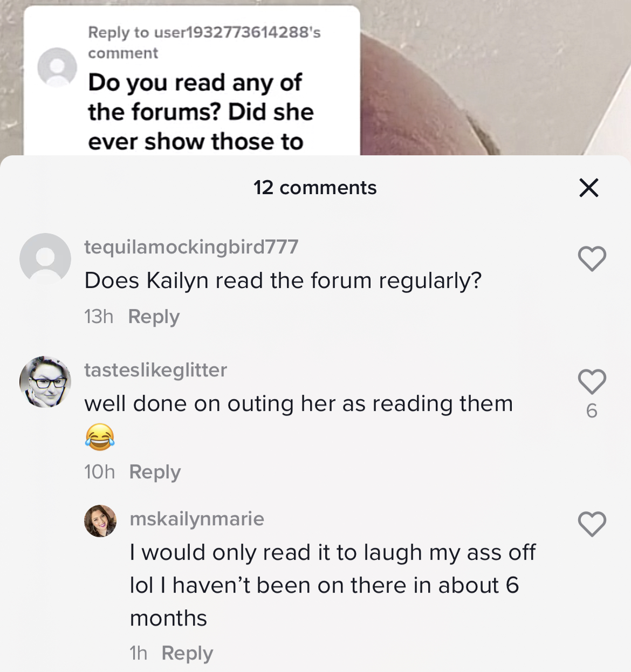Select the 'Does Kailyn read the forum regularly?' comment text
Viewport: 631px width, 672px height.
pos(283,281)
